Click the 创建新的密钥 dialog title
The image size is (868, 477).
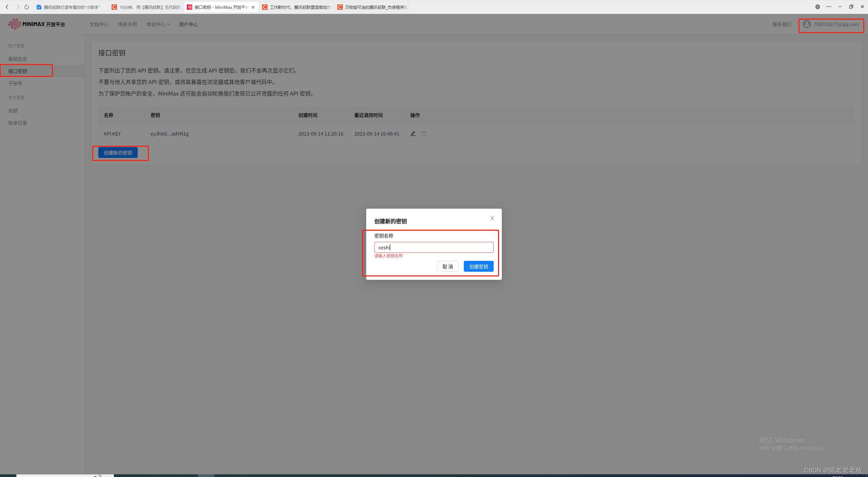pyautogui.click(x=391, y=221)
